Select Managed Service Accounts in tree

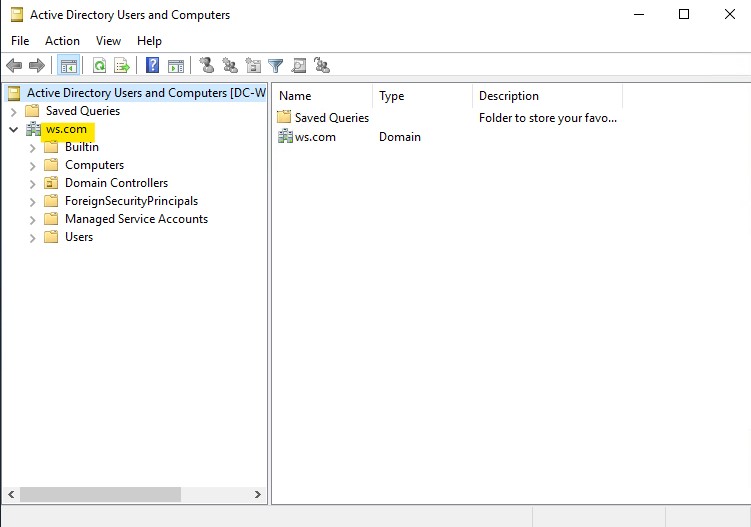(x=137, y=219)
